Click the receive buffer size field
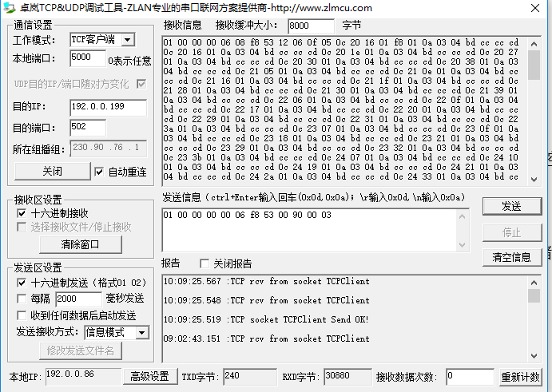Image resolution: width=552 pixels, height=392 pixels. tap(311, 26)
